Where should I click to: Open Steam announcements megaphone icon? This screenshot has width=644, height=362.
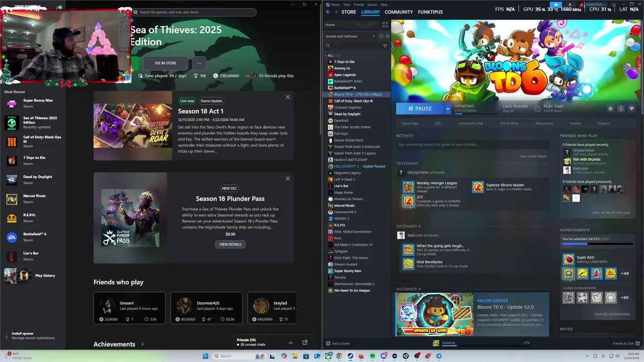tap(556, 5)
